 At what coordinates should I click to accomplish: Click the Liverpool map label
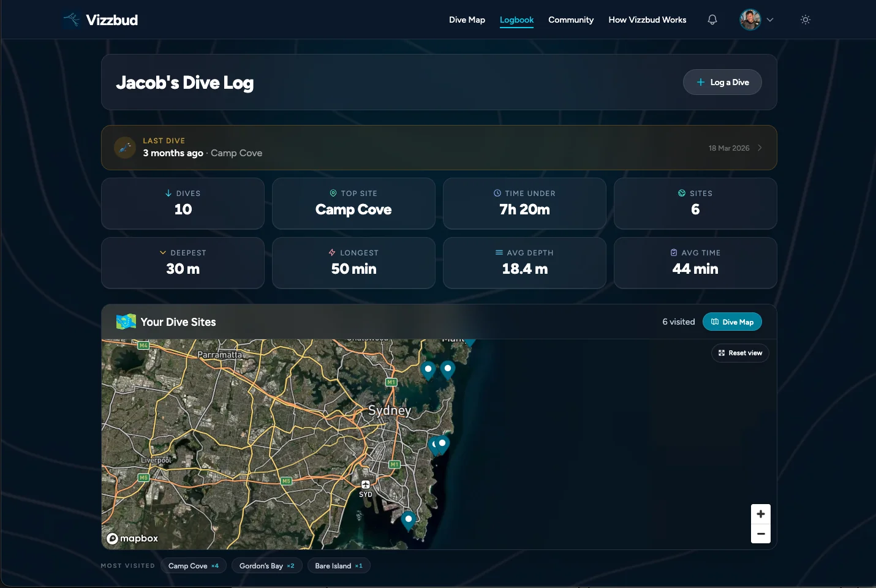click(x=156, y=460)
